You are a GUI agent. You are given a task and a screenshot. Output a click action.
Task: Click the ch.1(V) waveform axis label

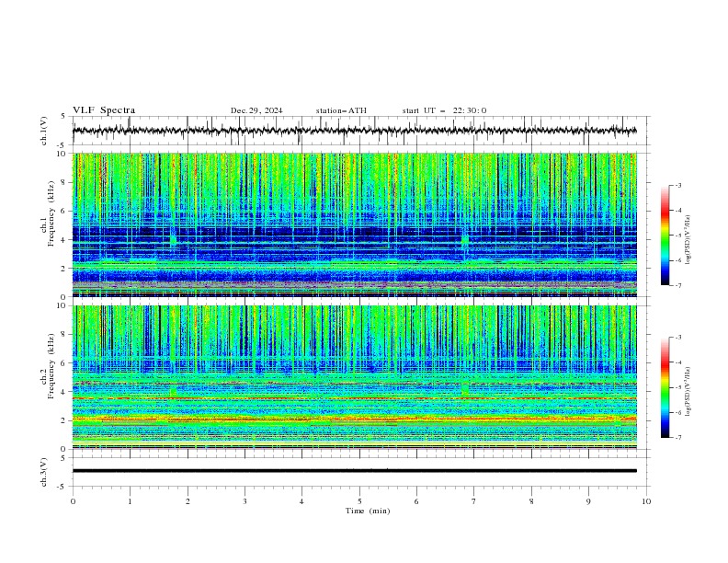(44, 131)
